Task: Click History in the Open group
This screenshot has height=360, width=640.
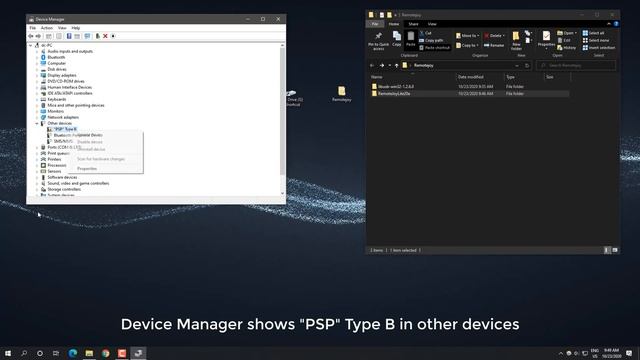Action: 567,48
